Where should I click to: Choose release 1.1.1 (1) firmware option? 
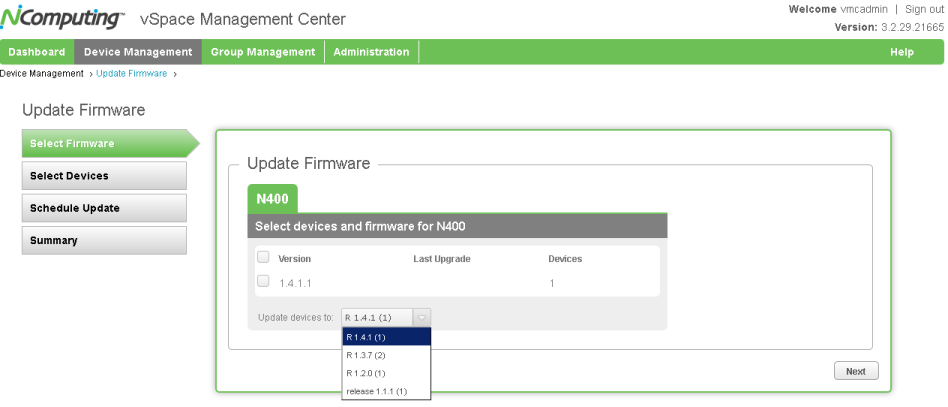(x=386, y=391)
